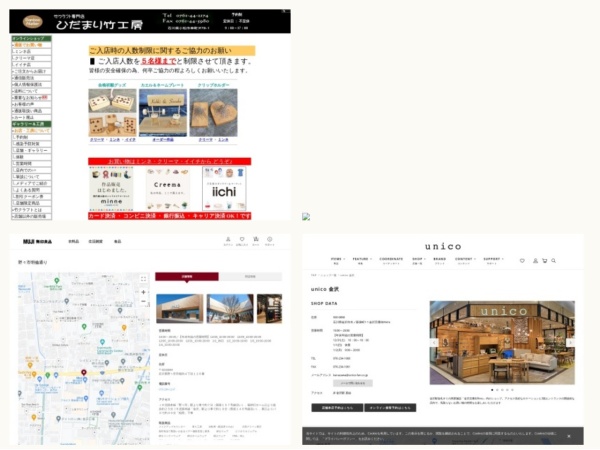Select the last carousel dot under unico photo
Image resolution: width=600 pixels, height=450 pixels.
[512, 390]
